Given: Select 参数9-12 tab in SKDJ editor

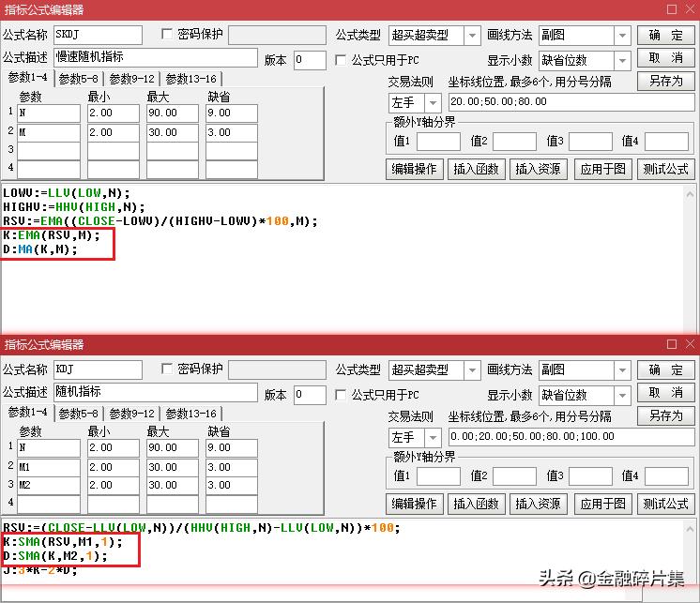Looking at the screenshot, I should pyautogui.click(x=131, y=79).
